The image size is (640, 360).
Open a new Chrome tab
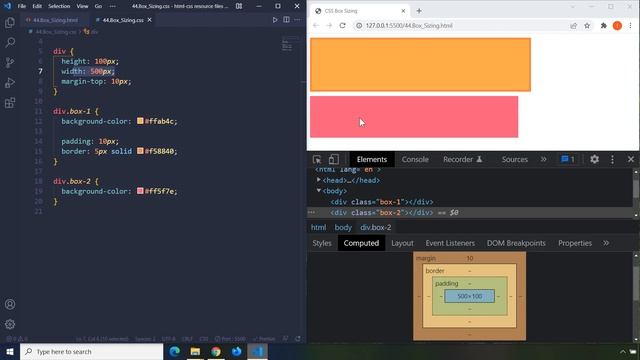419,11
